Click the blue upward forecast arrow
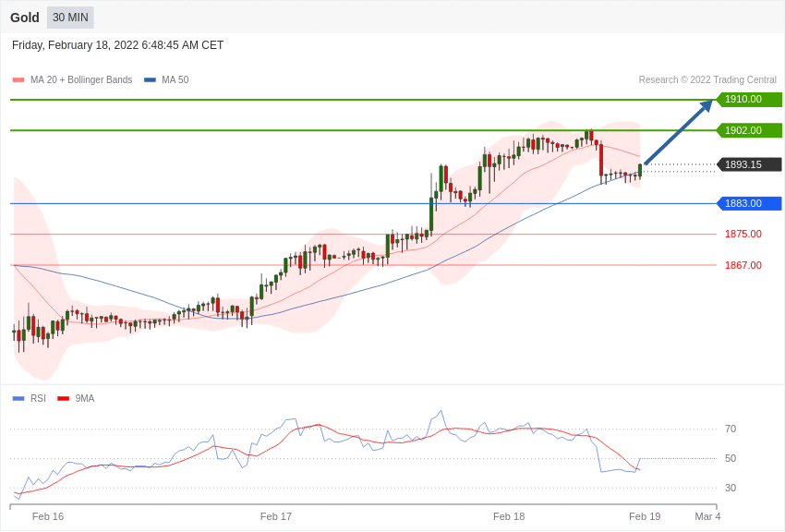 pyautogui.click(x=679, y=132)
